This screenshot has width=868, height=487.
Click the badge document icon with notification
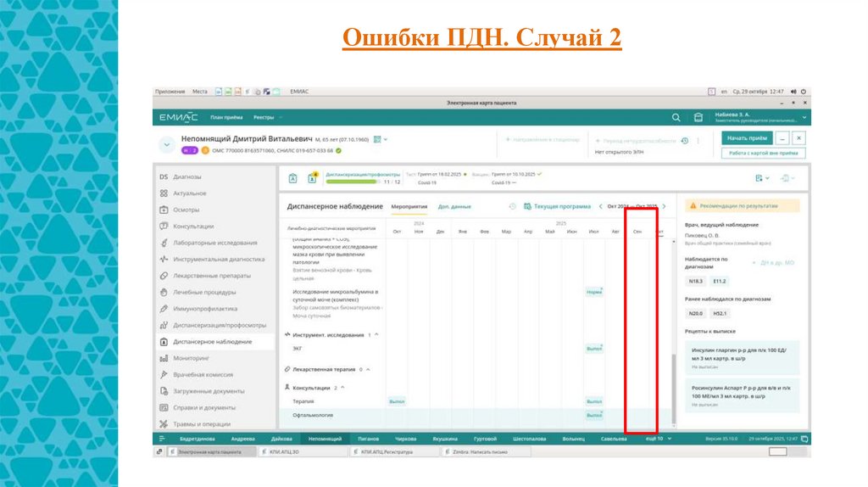tap(312, 177)
